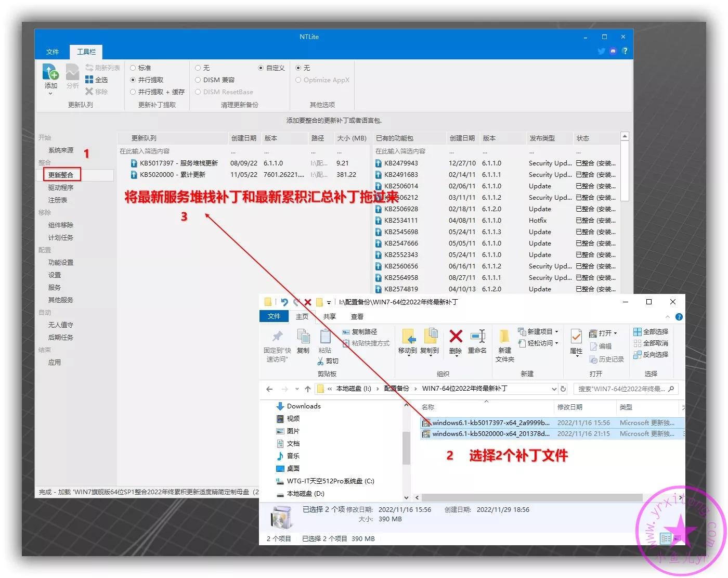Screen dimensions: 728x578
Task: Select the 并行提取 radio option
Action: [x=133, y=80]
